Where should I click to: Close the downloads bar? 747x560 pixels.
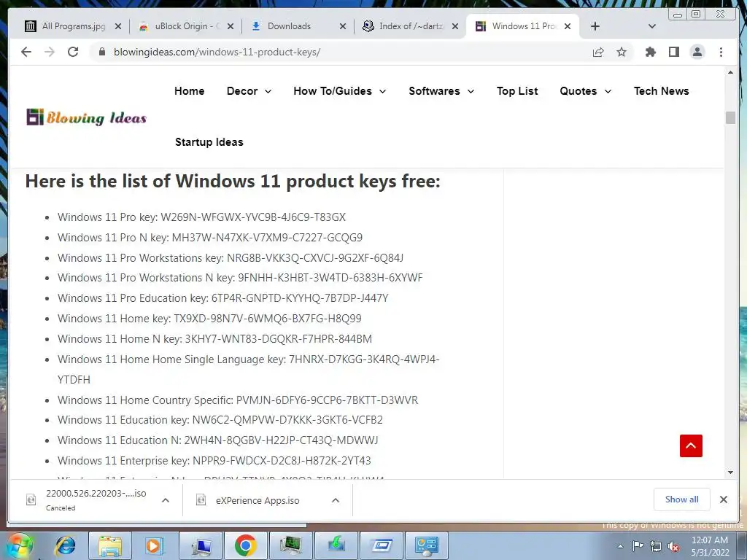coord(723,499)
